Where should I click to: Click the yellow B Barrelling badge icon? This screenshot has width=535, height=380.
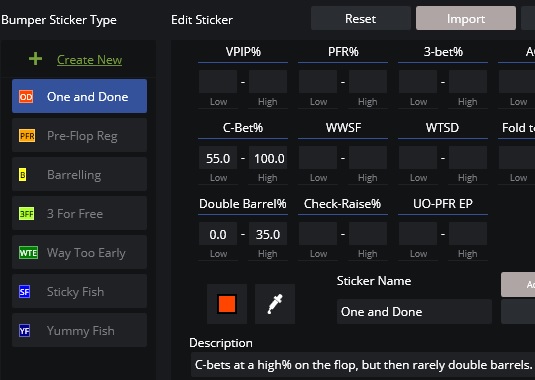pos(23,175)
